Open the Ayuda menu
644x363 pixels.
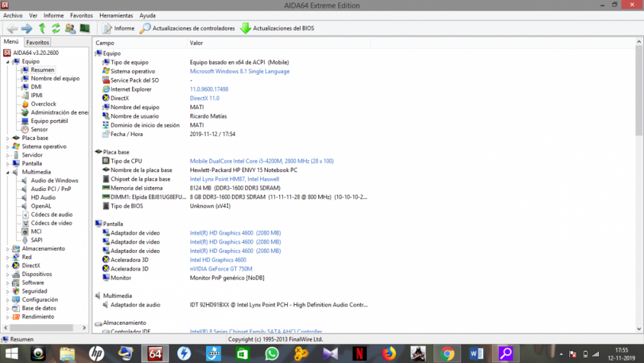(x=147, y=15)
